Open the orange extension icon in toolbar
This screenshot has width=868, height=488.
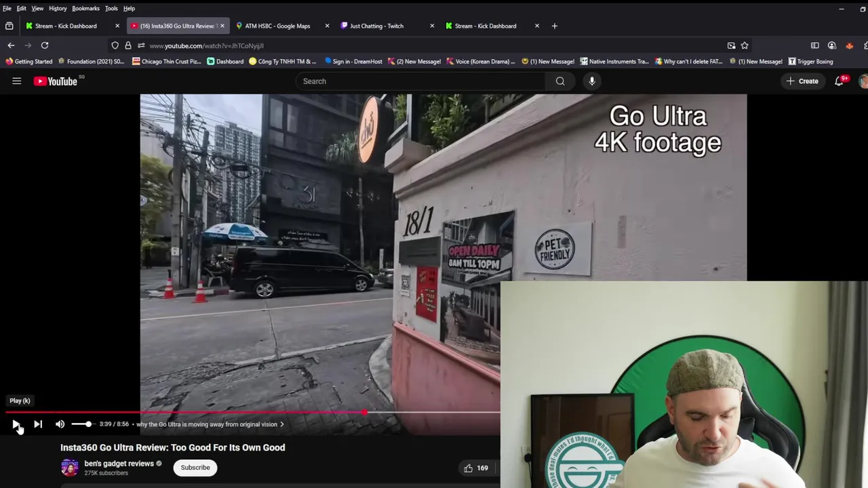pos(850,45)
